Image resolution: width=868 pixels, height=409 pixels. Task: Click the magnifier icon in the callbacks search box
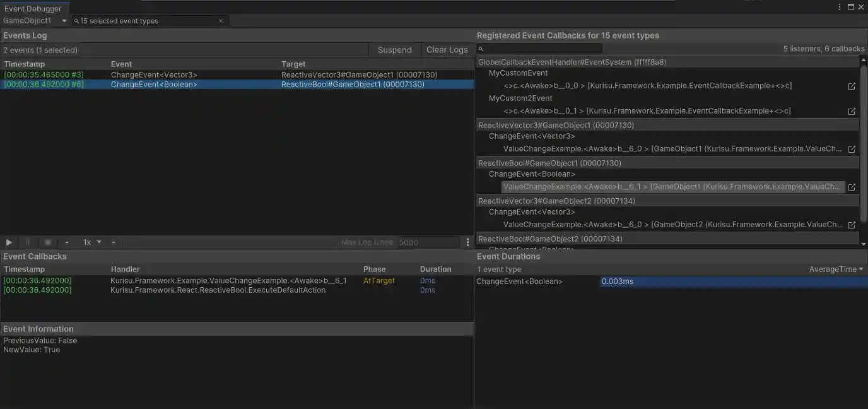coord(482,49)
